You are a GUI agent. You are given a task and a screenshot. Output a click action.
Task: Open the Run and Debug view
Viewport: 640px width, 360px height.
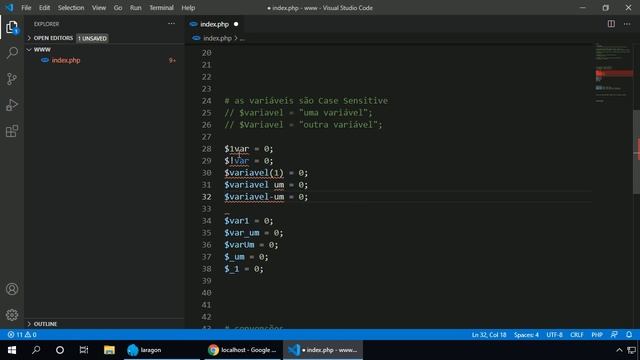point(12,105)
